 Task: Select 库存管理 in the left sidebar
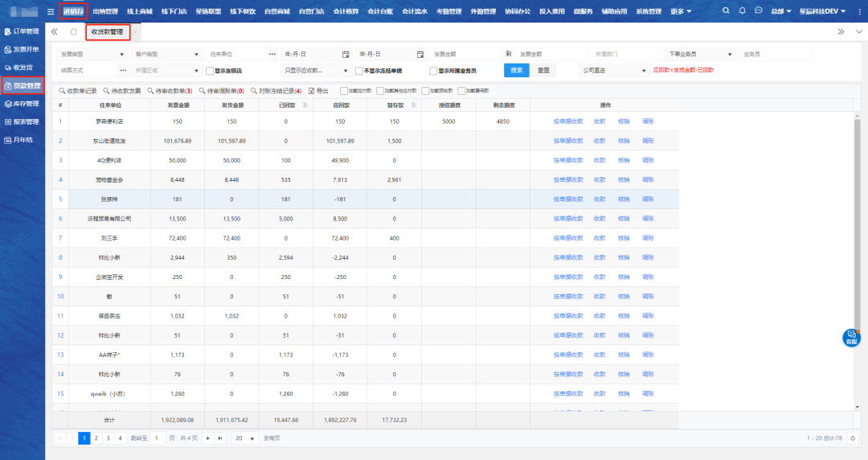point(23,104)
